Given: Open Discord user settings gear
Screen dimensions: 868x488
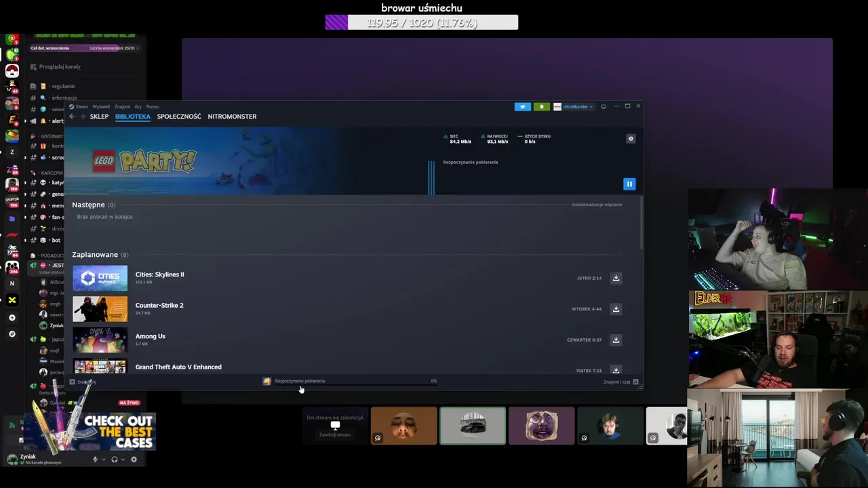Looking at the screenshot, I should 134,460.
